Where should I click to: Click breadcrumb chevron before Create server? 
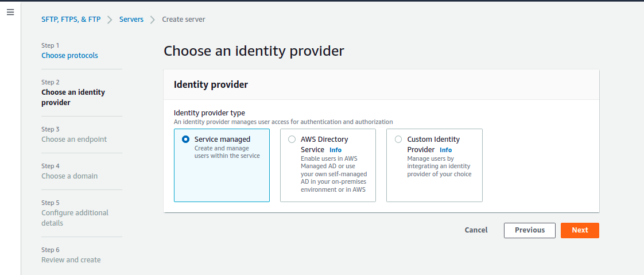(x=153, y=20)
